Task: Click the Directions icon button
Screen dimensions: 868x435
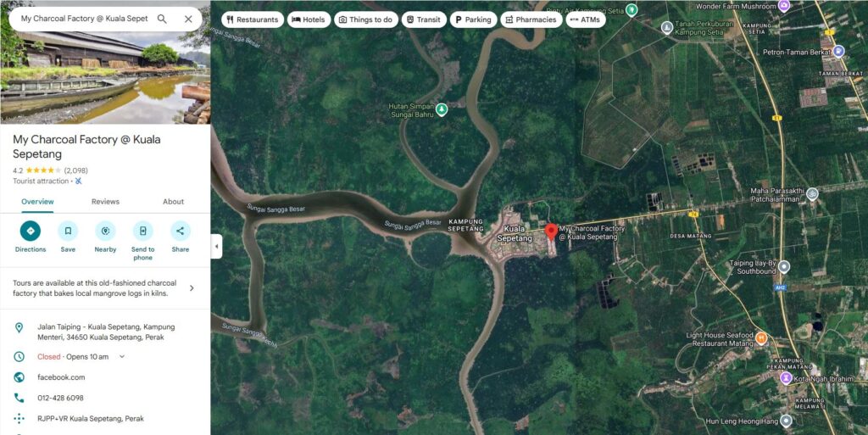Action: pos(31,231)
